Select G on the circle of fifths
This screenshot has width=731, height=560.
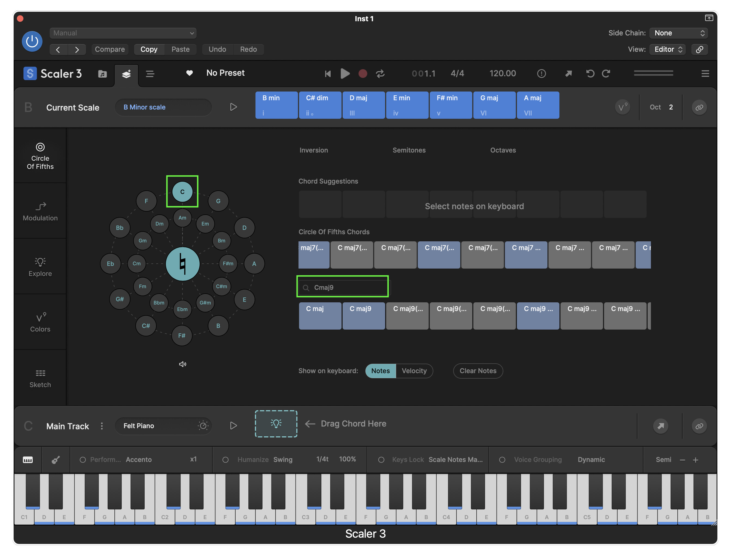click(x=218, y=201)
